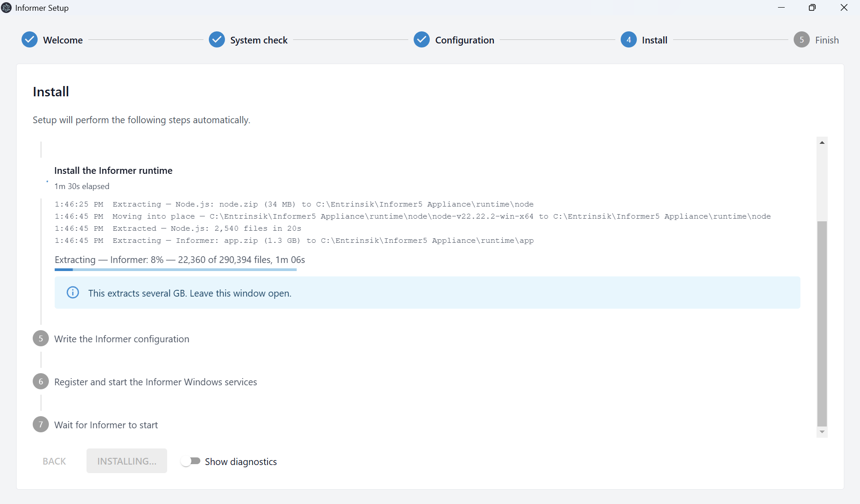Click the BACK button

coord(54,461)
